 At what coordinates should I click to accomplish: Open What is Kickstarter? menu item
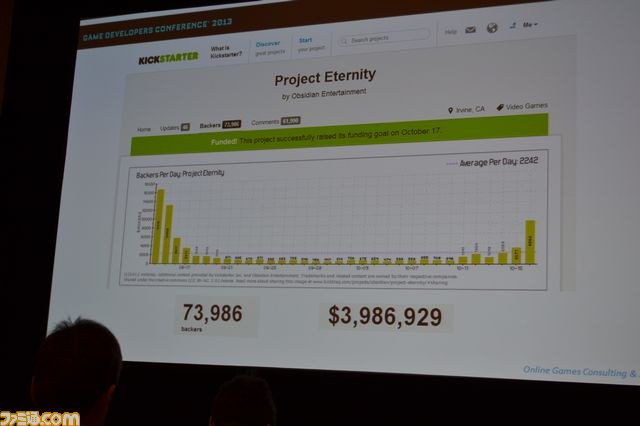(x=226, y=51)
